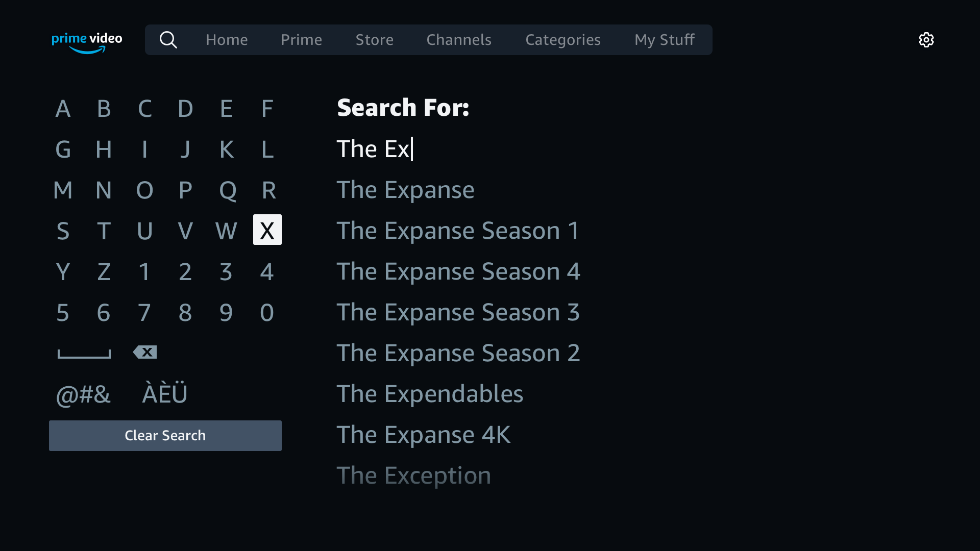This screenshot has height=551, width=980.
Task: Switch to the Channels section
Action: point(458,39)
